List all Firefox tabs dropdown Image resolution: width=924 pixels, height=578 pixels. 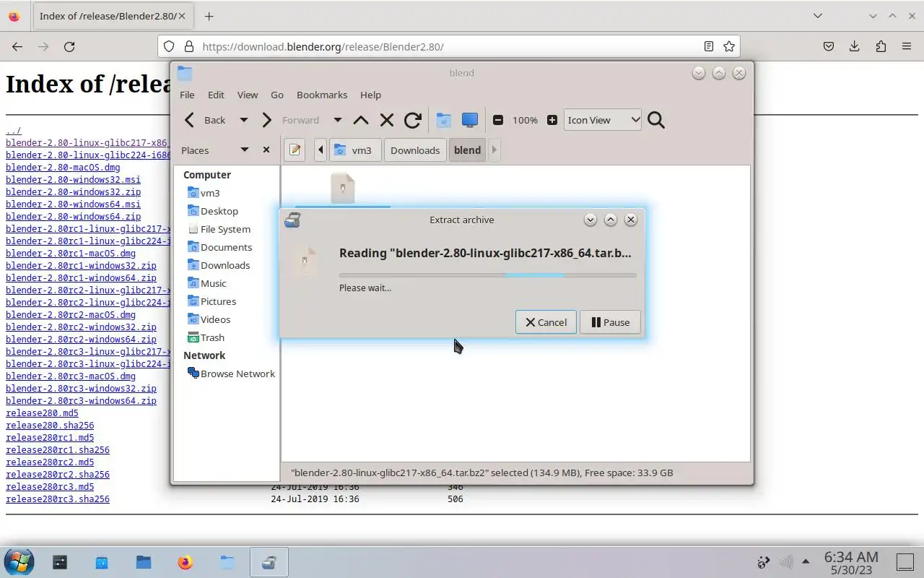[x=817, y=16]
